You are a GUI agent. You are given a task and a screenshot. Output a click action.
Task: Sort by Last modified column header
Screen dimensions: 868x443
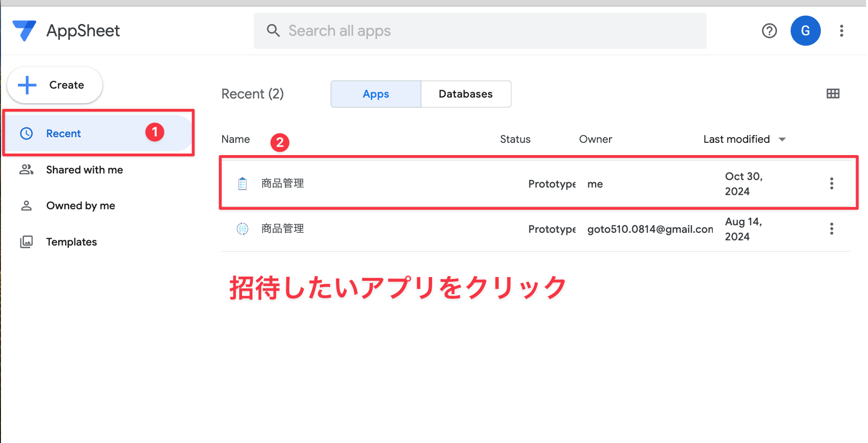pos(736,139)
